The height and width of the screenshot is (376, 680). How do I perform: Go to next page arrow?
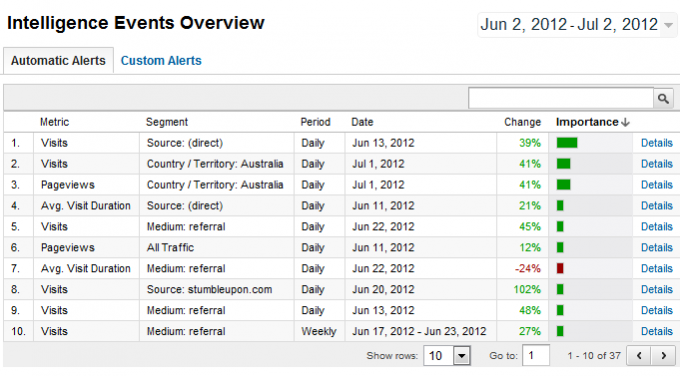664,356
